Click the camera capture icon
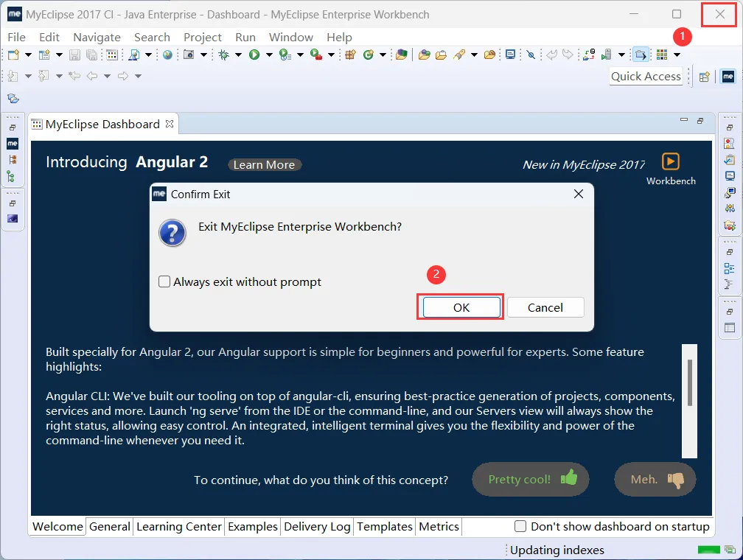 tap(189, 55)
